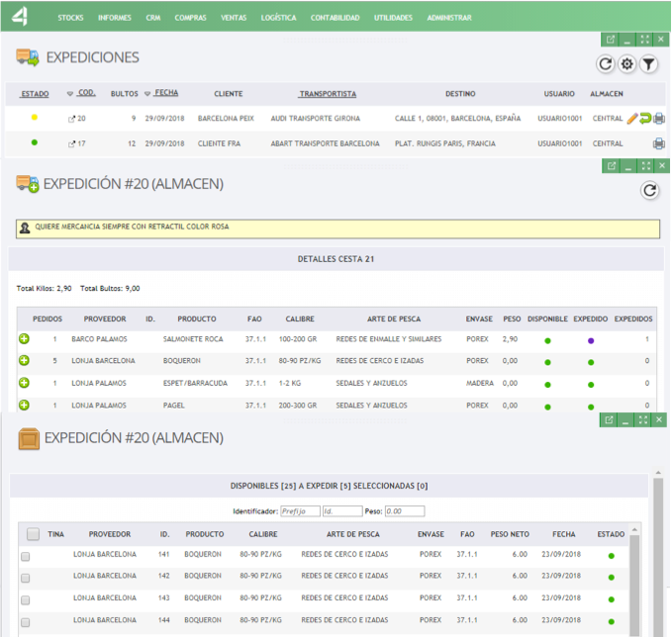672x637 pixels.
Task: Refresh the Expediciones list
Action: [606, 65]
